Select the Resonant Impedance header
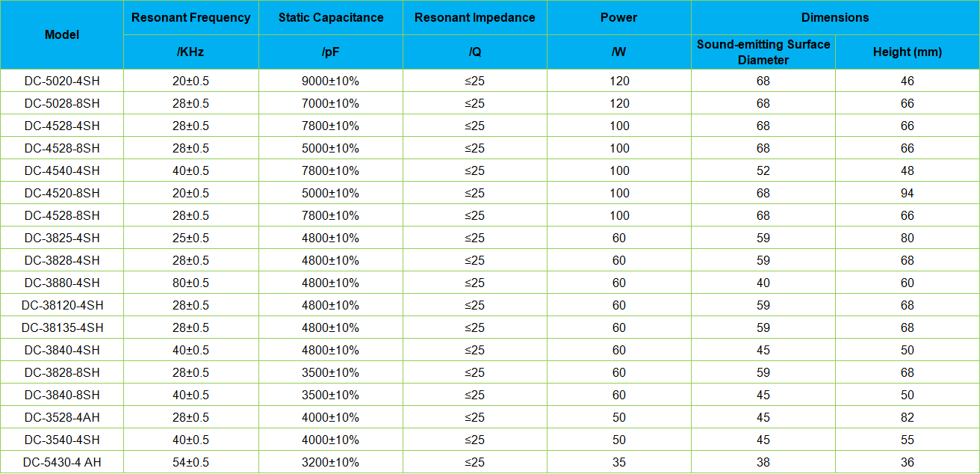Viewport: 980px width, 474px height. (x=474, y=18)
